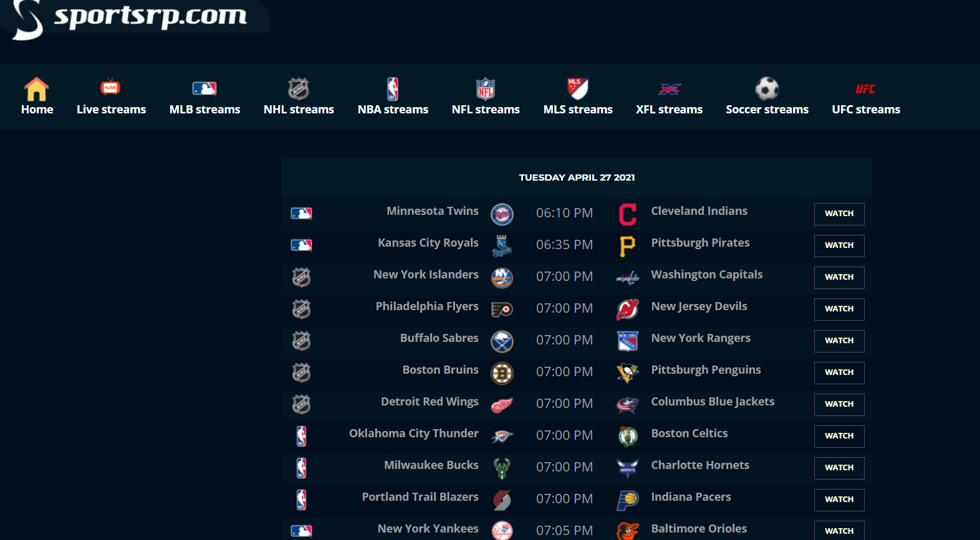
Task: Watch the Royals vs Pirates game
Action: [x=839, y=245]
